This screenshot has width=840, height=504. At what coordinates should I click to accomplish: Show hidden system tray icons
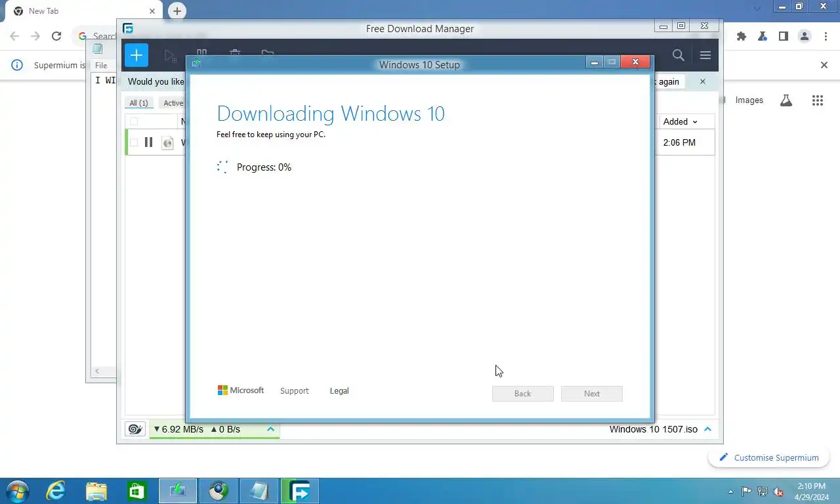point(731,492)
